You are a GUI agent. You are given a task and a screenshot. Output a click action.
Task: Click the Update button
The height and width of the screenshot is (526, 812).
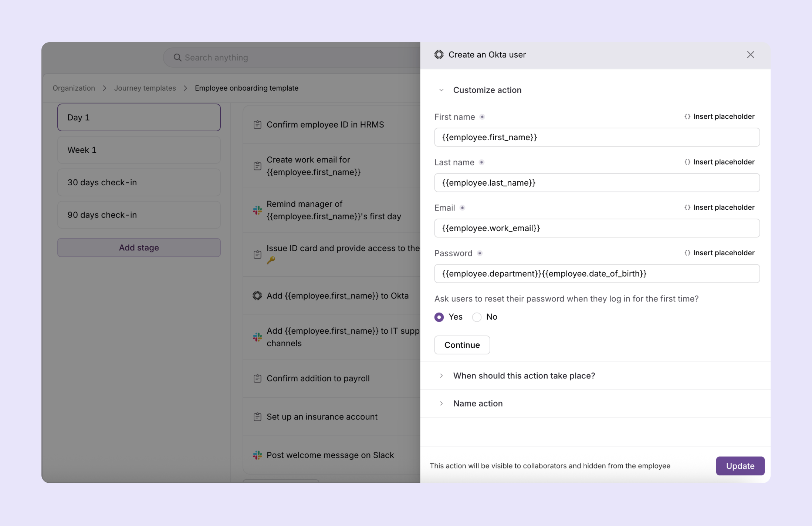click(740, 466)
